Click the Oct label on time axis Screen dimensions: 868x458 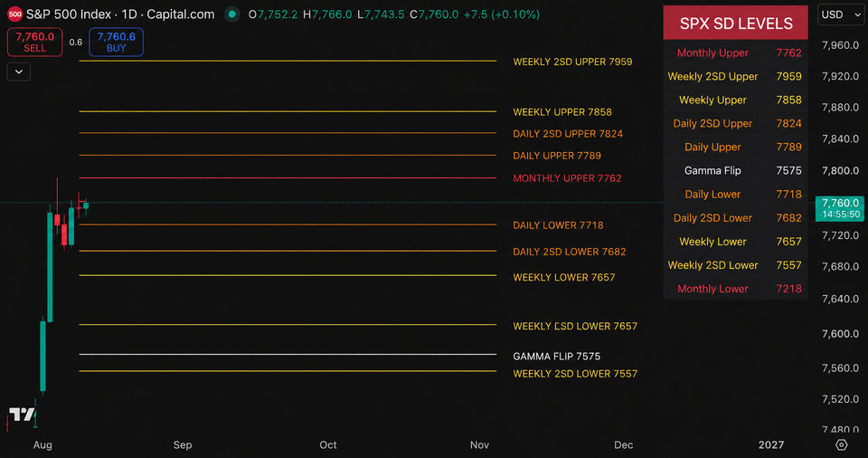point(328,444)
